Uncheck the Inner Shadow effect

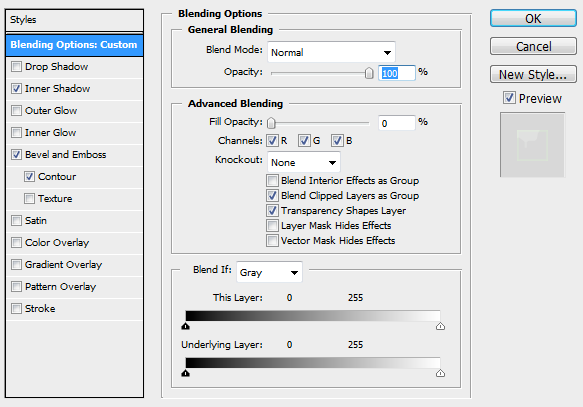(x=16, y=89)
